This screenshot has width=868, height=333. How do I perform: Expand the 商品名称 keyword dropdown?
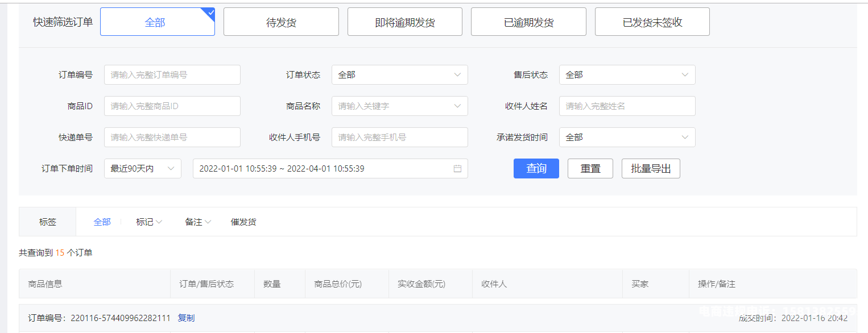(399, 106)
